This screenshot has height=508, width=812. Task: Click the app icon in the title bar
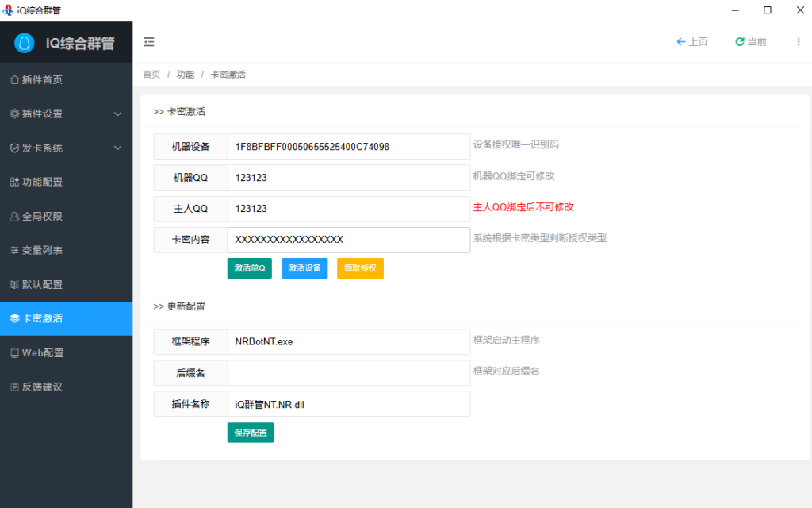(x=8, y=10)
